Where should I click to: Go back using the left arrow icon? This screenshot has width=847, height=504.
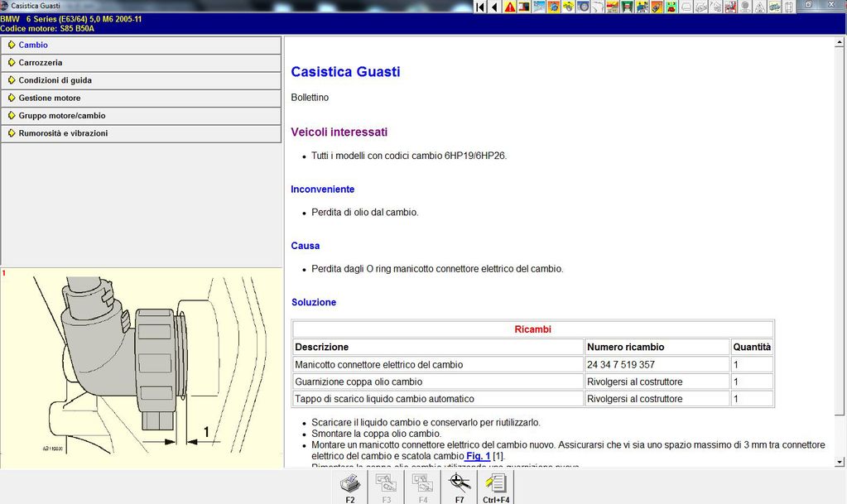[494, 7]
